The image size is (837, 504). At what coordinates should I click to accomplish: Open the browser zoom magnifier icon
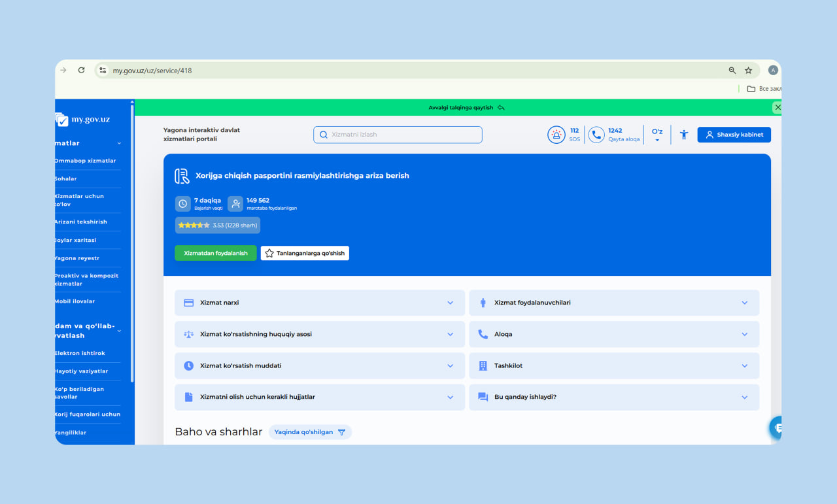[732, 71]
